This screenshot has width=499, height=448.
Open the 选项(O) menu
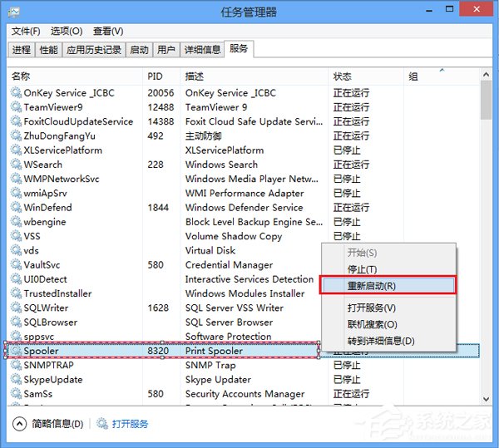pyautogui.click(x=67, y=31)
